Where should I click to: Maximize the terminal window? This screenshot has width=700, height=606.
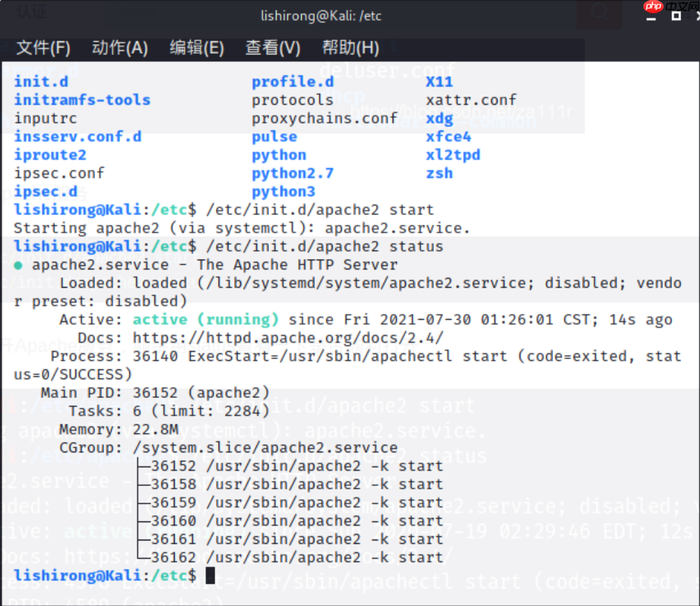[676, 15]
